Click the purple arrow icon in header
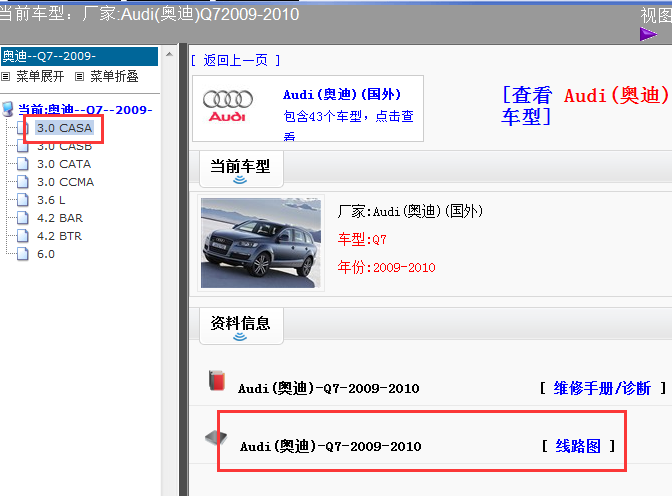 coord(648,34)
